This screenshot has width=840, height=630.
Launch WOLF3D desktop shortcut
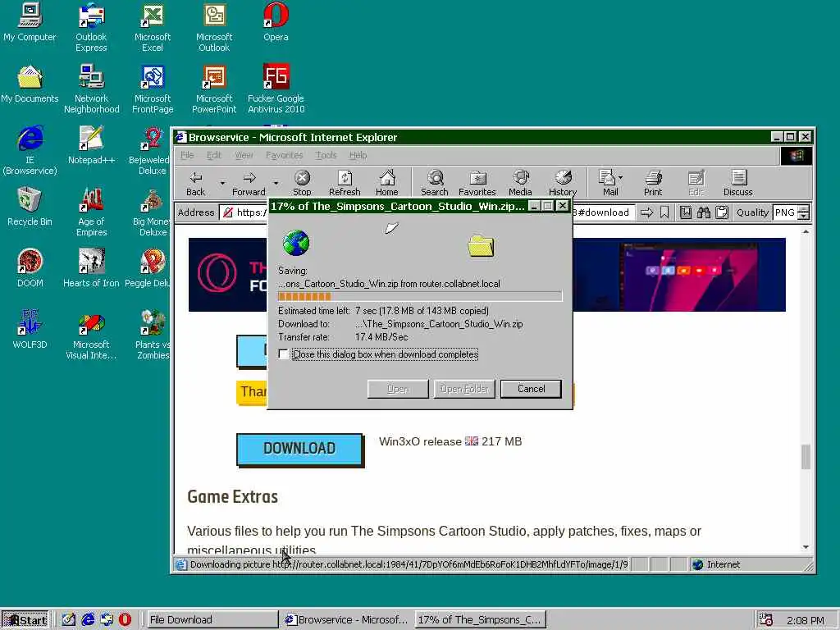30,330
